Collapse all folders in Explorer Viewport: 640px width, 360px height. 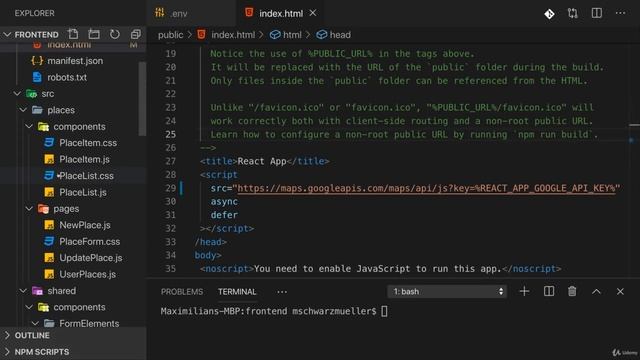[x=136, y=34]
